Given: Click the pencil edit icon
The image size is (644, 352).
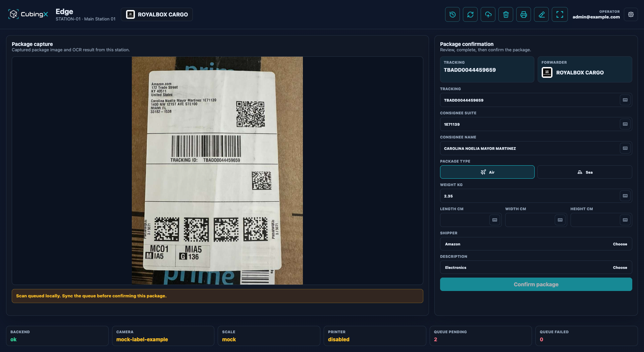Looking at the screenshot, I should click(x=542, y=14).
